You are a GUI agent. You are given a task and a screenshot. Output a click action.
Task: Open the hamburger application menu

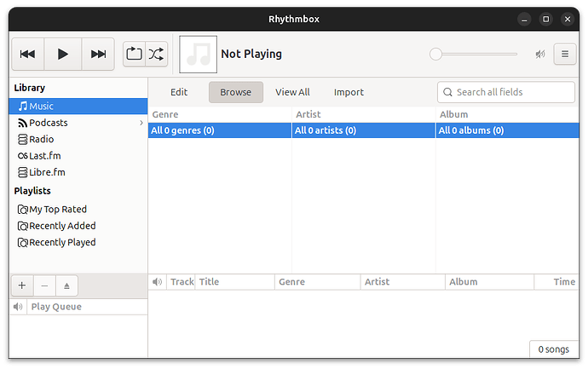coord(565,54)
